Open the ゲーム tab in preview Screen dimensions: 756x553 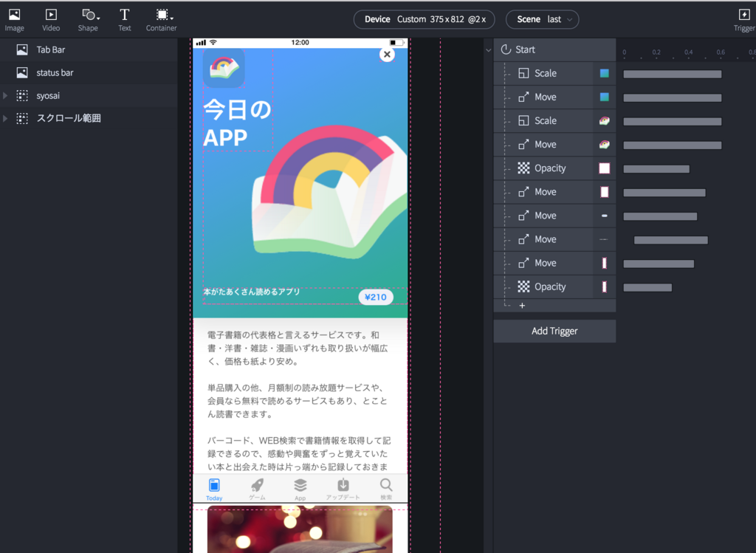(x=257, y=490)
